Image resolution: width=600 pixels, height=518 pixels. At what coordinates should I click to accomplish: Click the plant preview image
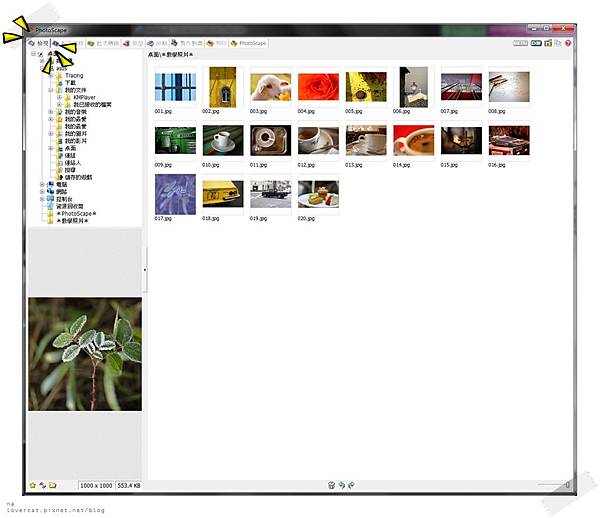[85, 354]
